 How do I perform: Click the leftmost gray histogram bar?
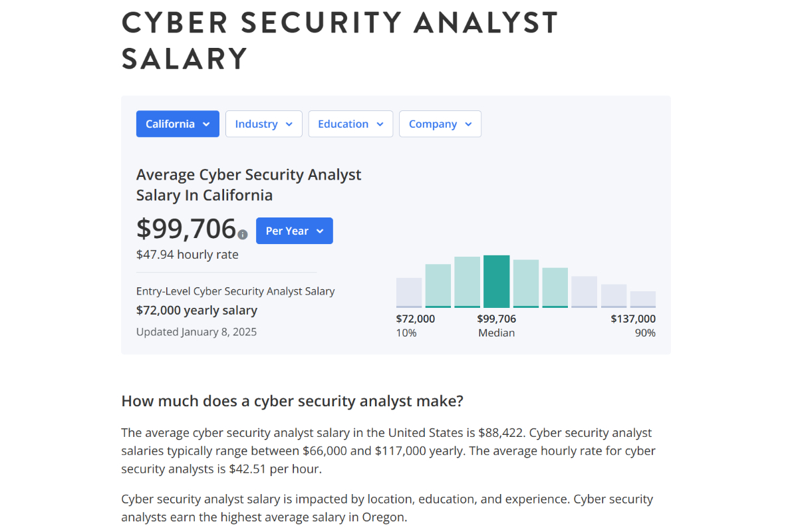(x=409, y=293)
